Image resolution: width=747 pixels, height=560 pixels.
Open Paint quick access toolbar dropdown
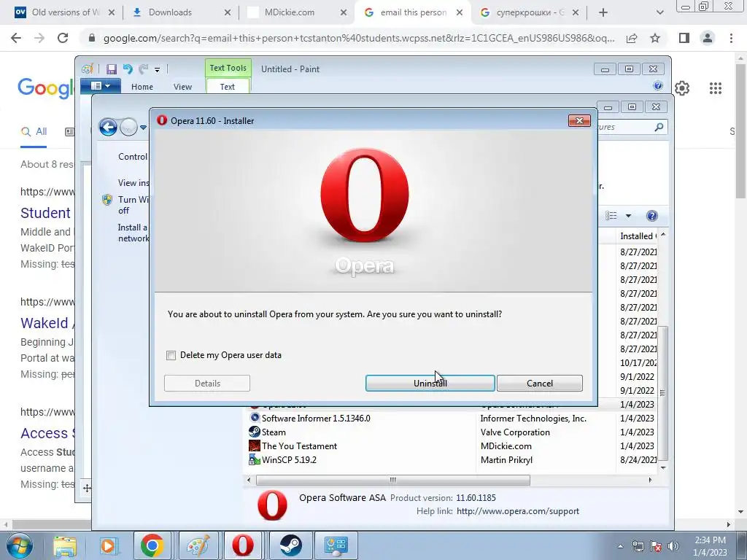coord(158,70)
